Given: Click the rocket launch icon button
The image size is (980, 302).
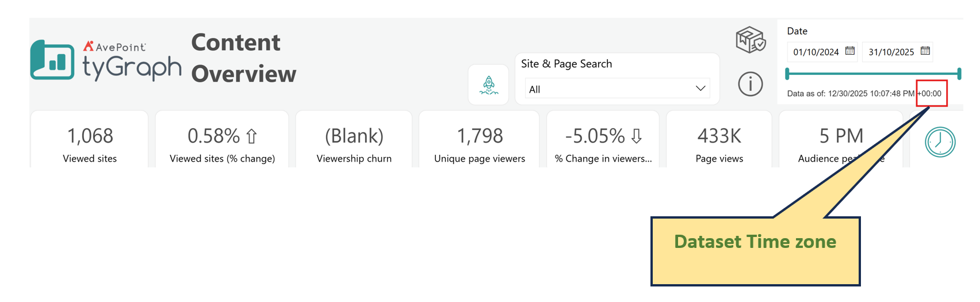Looking at the screenshot, I should [x=488, y=85].
